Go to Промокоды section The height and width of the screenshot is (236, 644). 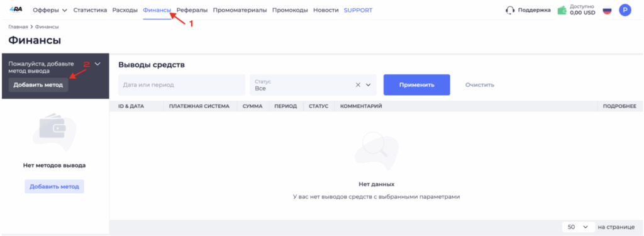coord(289,10)
